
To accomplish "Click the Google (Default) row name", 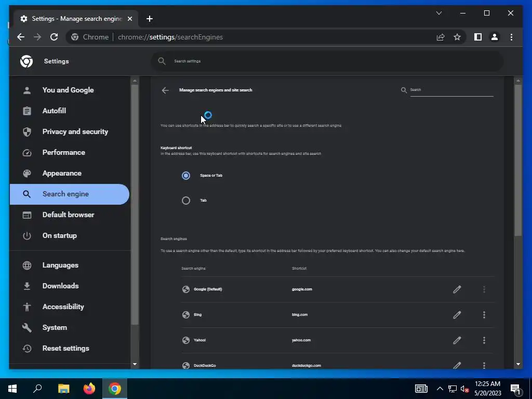I will pos(208,289).
